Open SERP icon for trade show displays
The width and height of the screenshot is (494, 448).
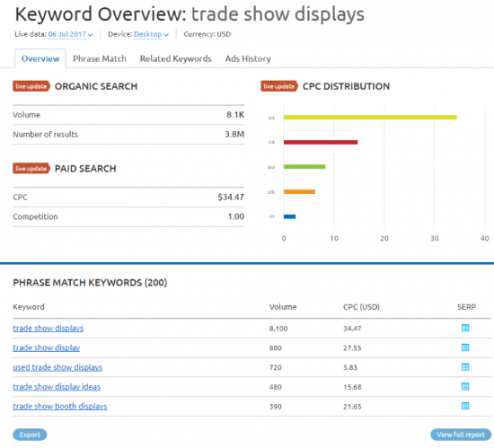(x=465, y=328)
